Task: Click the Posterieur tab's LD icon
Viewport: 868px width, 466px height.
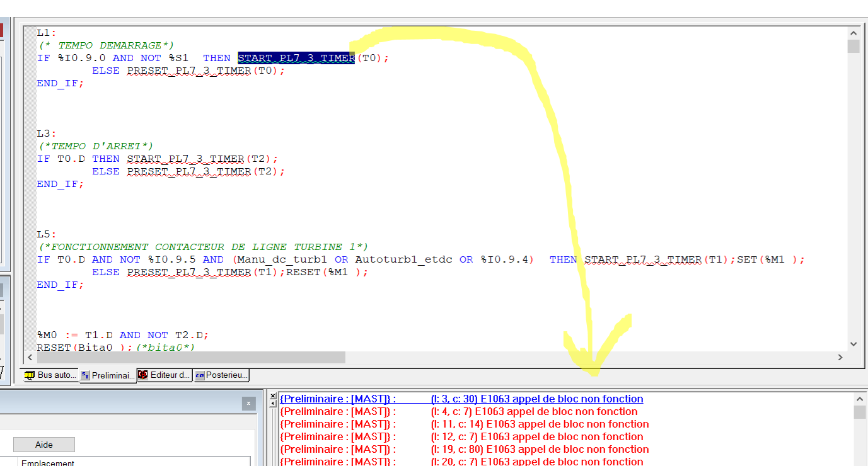Action: pyautogui.click(x=200, y=375)
